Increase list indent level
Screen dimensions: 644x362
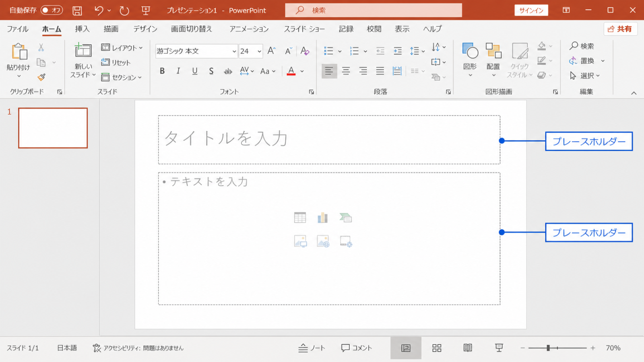398,51
